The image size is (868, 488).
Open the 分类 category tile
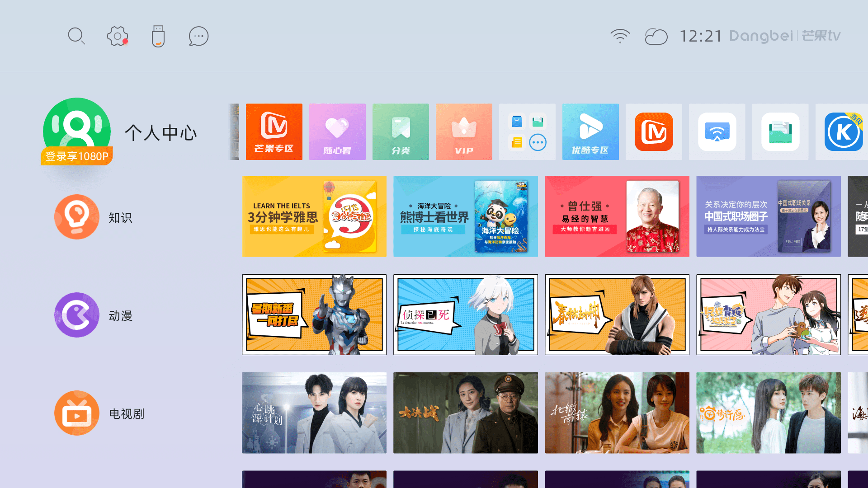click(x=401, y=132)
